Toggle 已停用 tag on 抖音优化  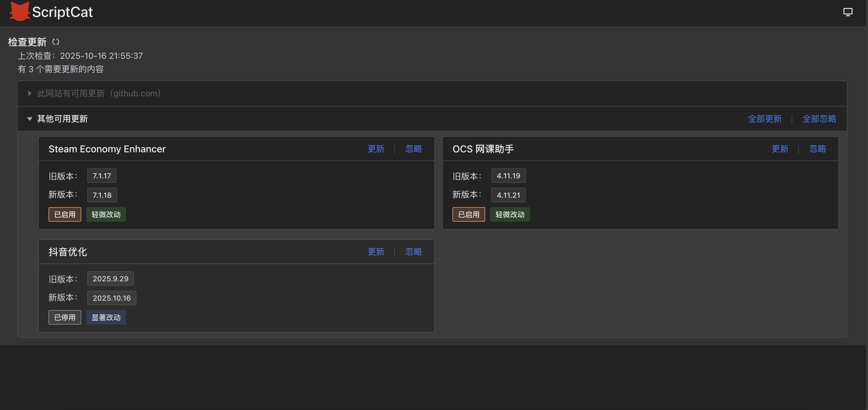[65, 317]
